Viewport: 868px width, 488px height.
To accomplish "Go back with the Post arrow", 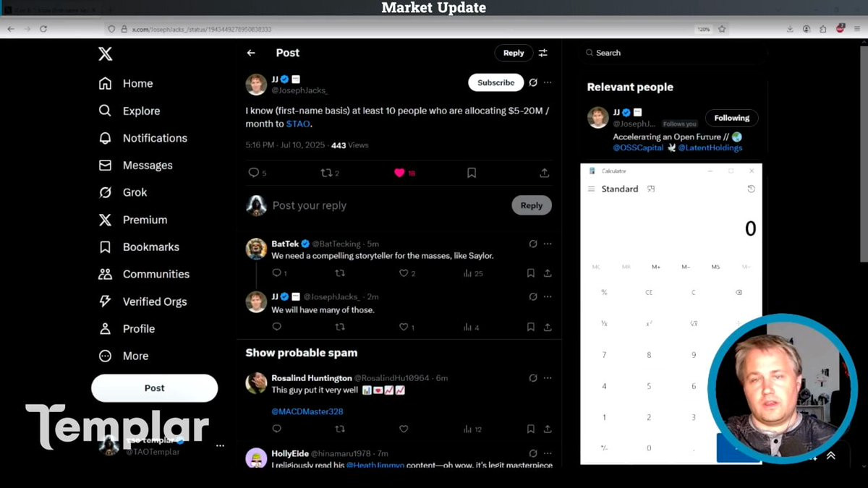I will click(x=251, y=53).
